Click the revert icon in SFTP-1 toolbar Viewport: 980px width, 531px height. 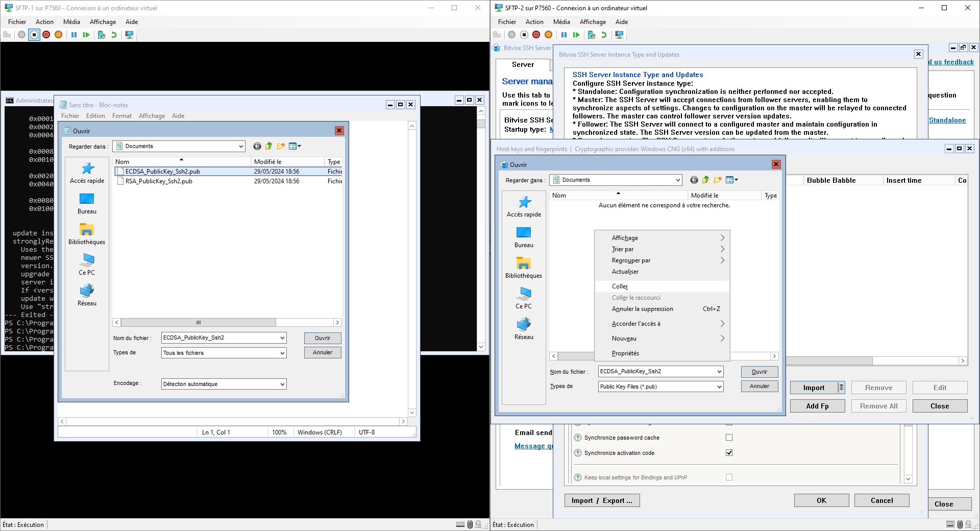[x=114, y=35]
